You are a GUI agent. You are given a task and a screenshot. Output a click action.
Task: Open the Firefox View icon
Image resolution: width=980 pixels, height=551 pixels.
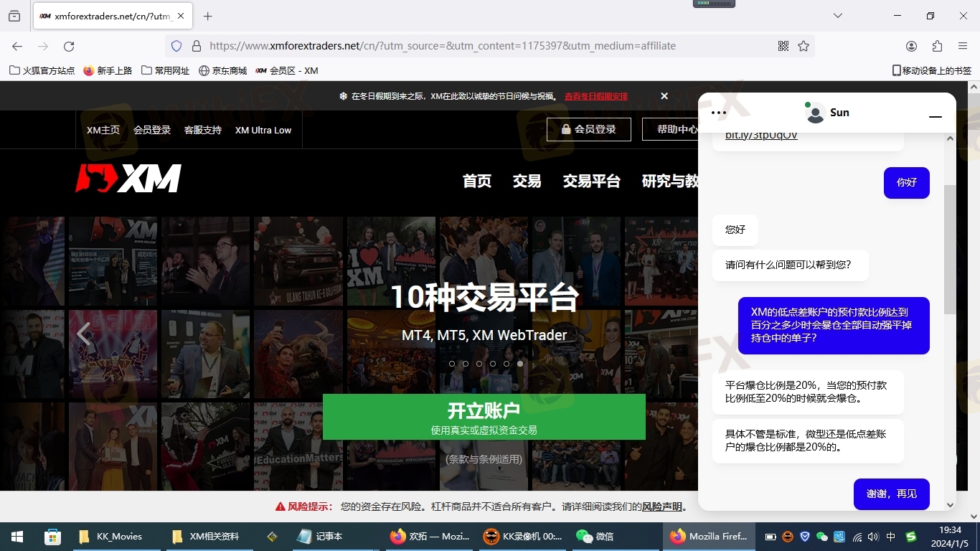pyautogui.click(x=14, y=16)
